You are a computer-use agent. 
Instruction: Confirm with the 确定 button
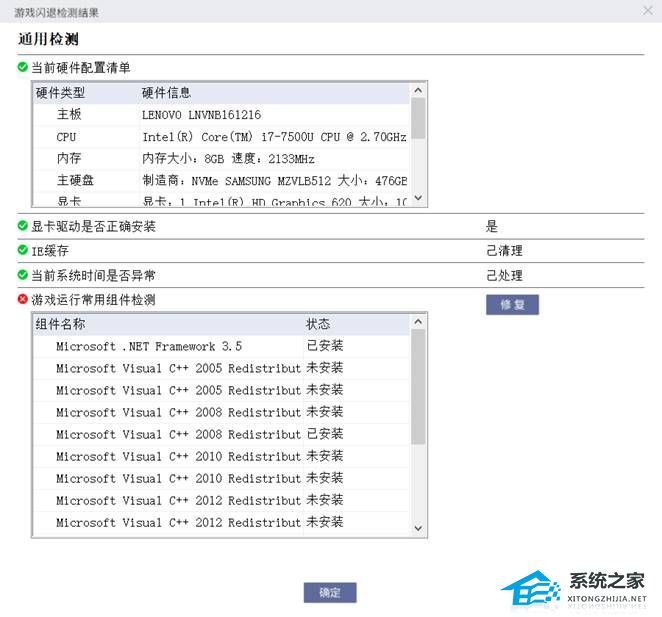[330, 593]
